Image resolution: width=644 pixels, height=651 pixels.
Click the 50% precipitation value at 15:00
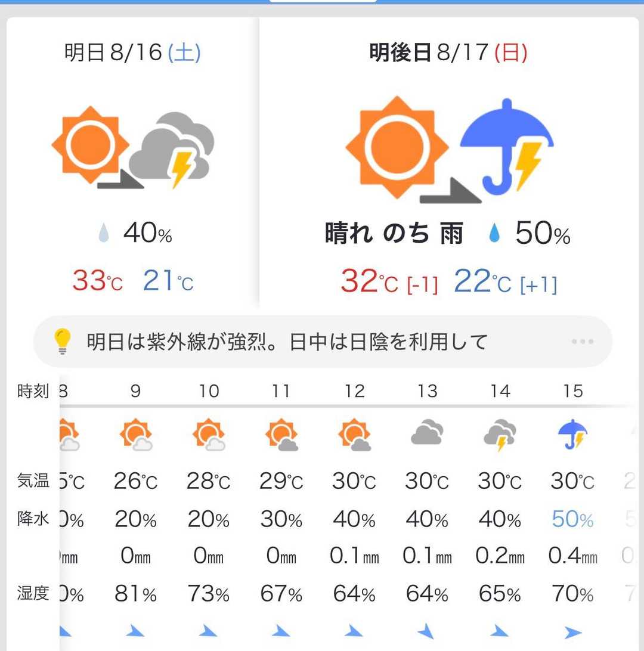(x=572, y=520)
